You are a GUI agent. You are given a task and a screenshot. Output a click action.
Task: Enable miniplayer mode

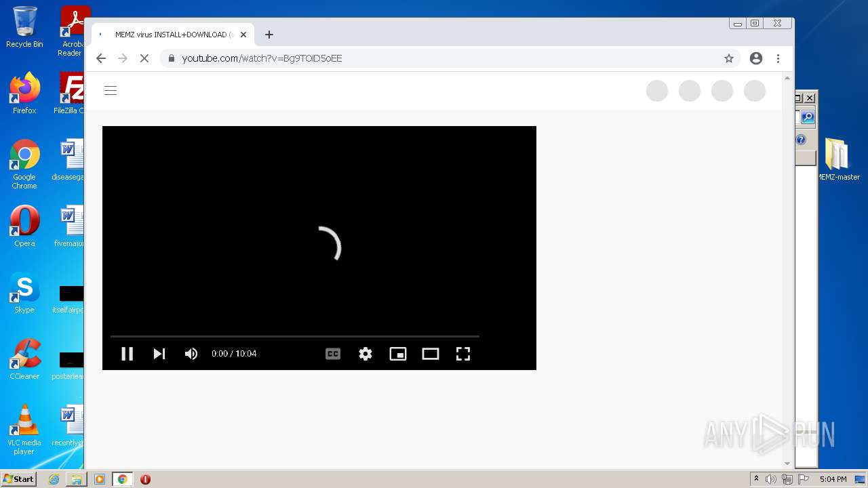point(398,354)
